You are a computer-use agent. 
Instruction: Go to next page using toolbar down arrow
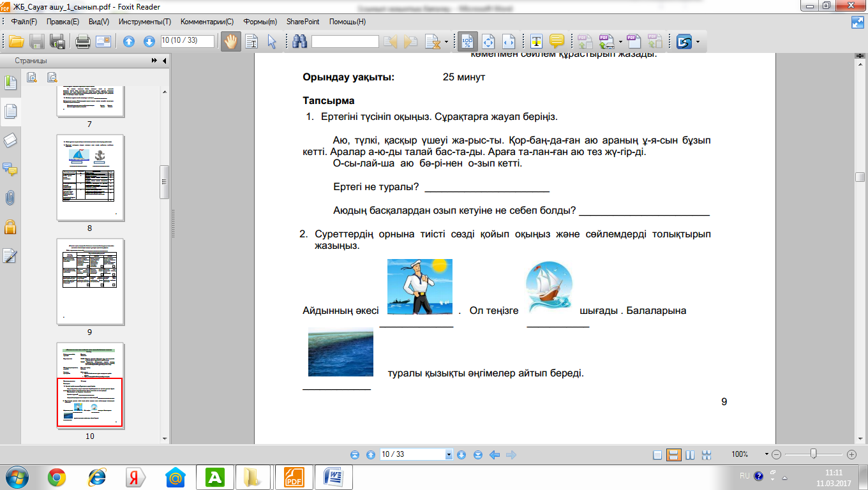pyautogui.click(x=149, y=42)
